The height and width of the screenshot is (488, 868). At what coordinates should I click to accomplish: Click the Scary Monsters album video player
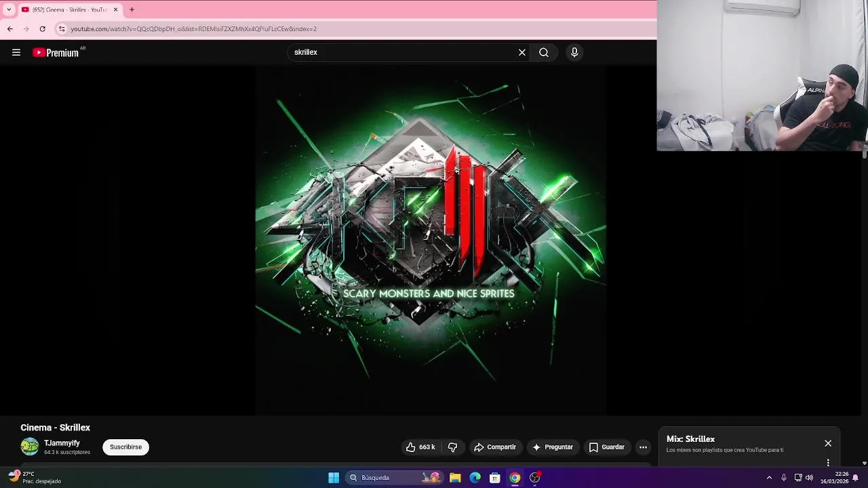[x=431, y=241]
